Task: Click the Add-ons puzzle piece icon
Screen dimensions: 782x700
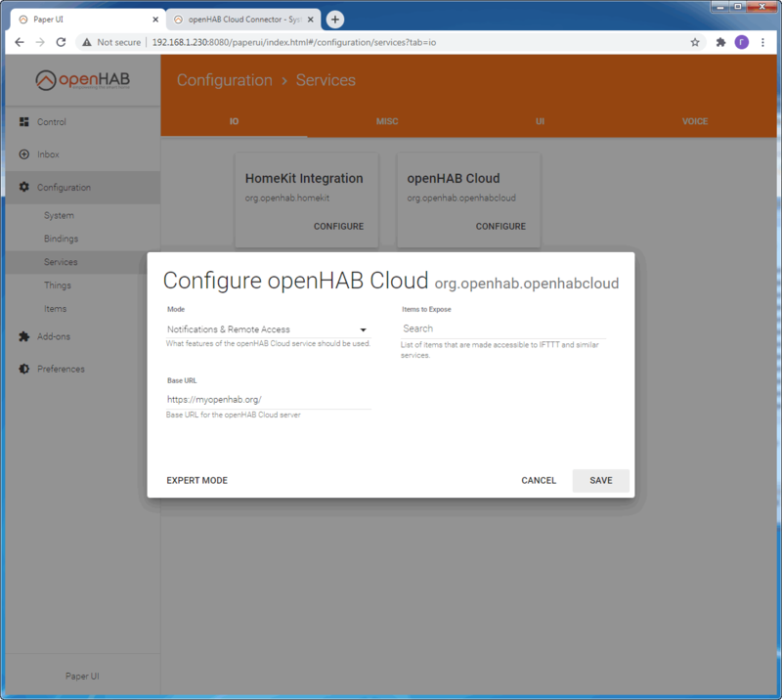Action: tap(24, 336)
